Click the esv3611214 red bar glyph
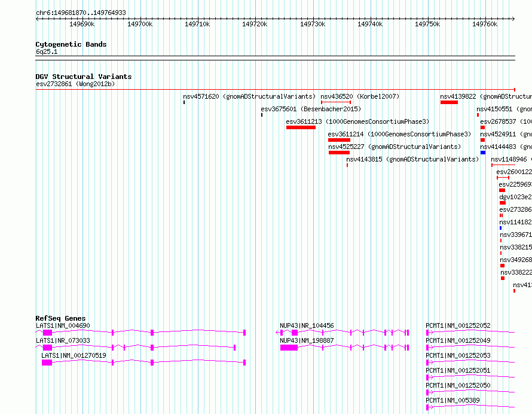This screenshot has width=532, height=414. click(x=339, y=140)
